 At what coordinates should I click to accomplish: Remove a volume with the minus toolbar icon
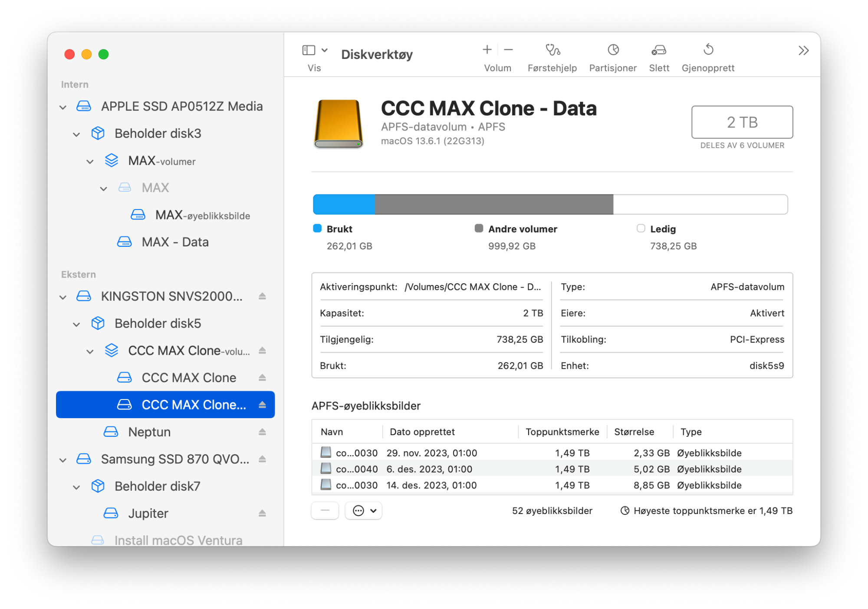coord(508,50)
